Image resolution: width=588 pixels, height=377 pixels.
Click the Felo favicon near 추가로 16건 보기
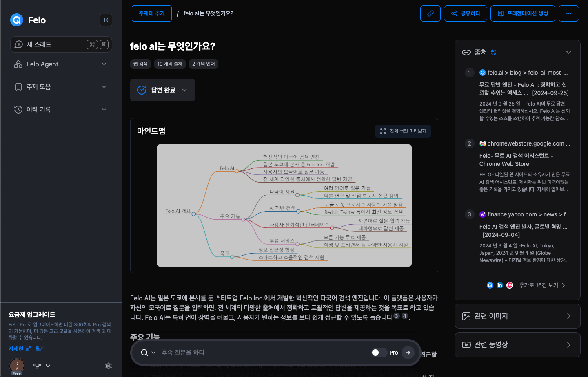pos(490,285)
